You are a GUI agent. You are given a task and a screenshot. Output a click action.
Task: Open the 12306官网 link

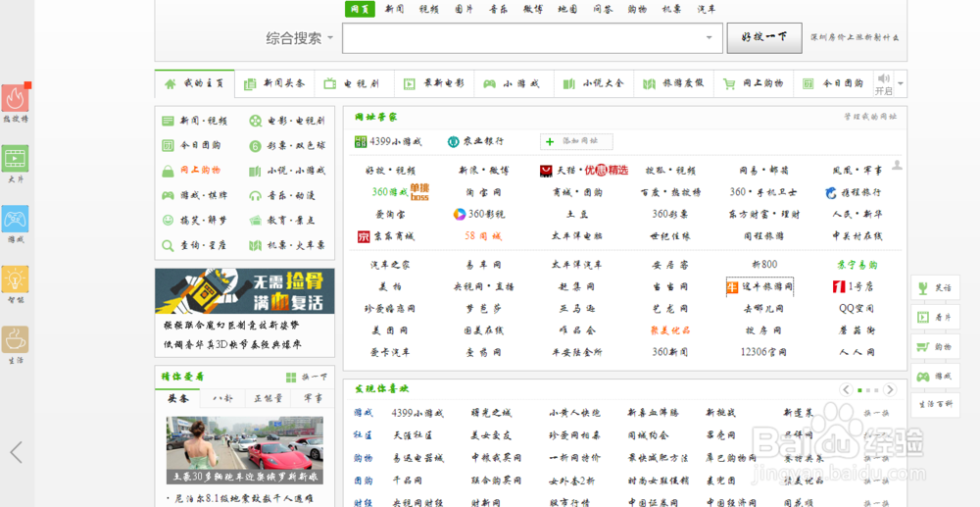point(764,353)
